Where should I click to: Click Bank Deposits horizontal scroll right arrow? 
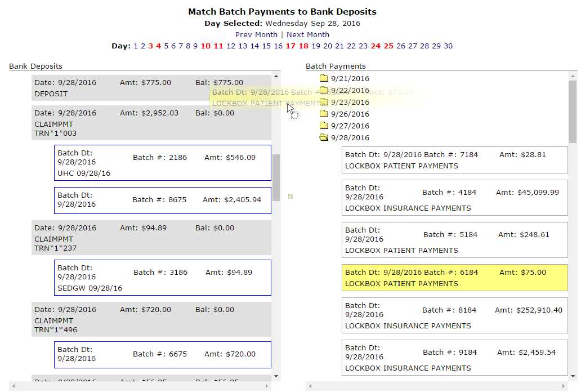[267, 386]
